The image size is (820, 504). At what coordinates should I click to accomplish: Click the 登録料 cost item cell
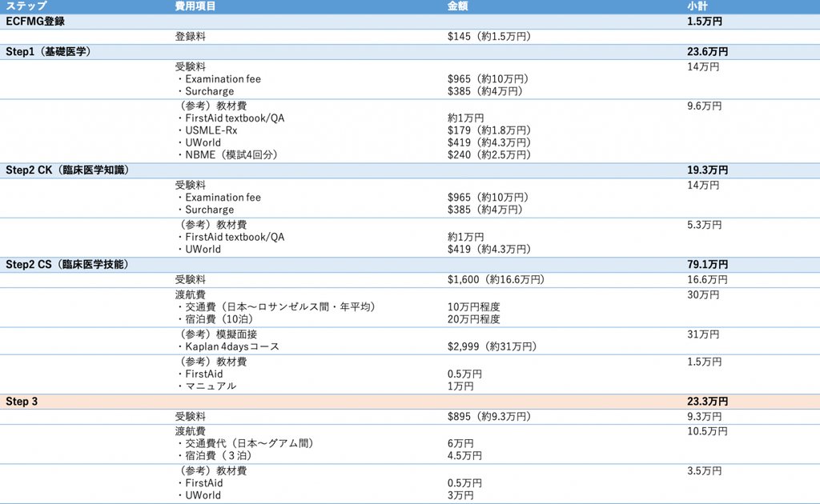[x=191, y=37]
